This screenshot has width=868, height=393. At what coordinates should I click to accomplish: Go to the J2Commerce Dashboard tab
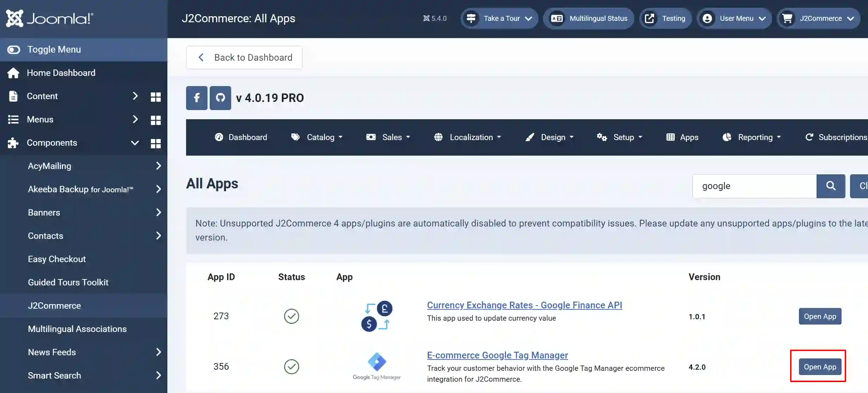click(241, 137)
